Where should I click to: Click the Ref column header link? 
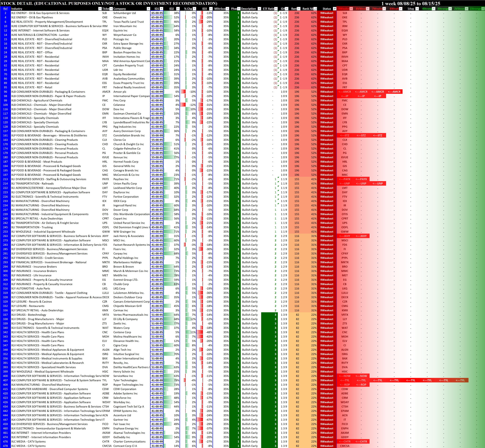(5, 9)
